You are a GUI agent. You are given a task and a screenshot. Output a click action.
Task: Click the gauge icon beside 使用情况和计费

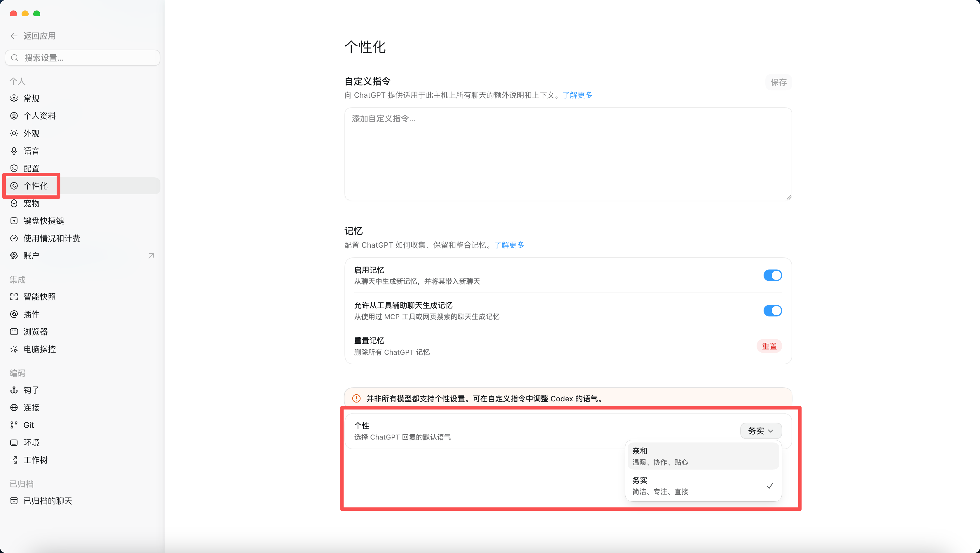14,238
